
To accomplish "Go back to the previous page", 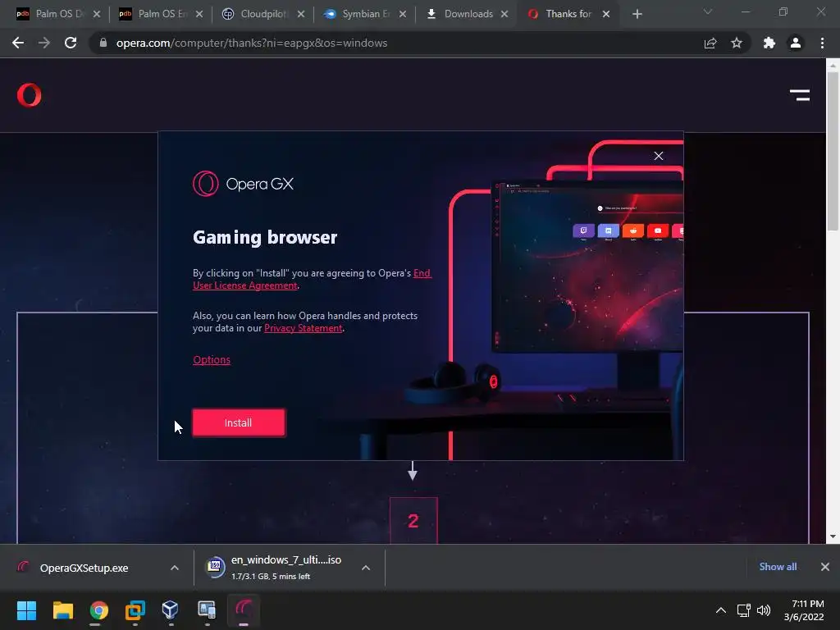I will (18, 43).
